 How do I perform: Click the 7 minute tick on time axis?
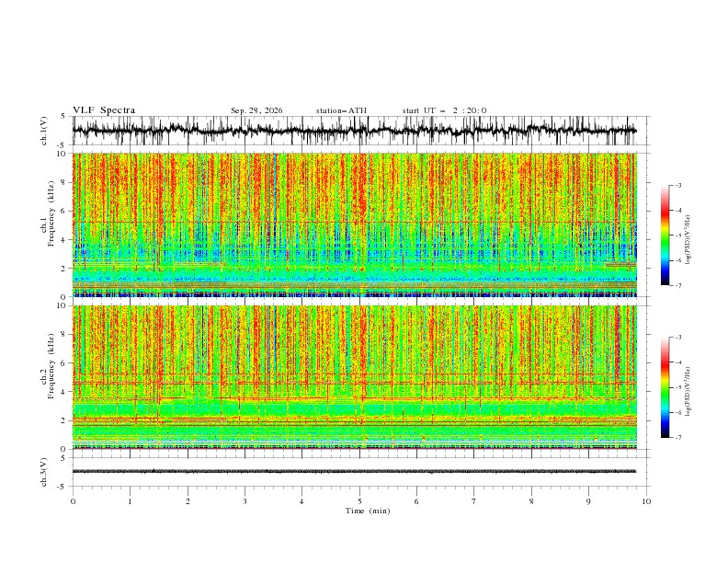point(474,501)
